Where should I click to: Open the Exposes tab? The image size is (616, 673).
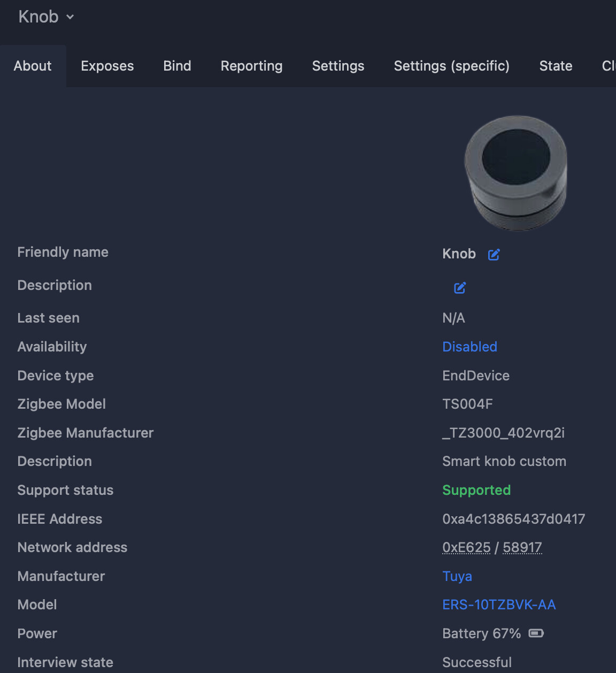click(107, 66)
